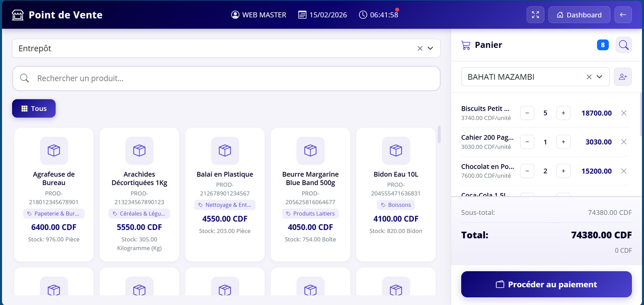The height and width of the screenshot is (305, 644).
Task: Click the add new customer icon
Action: tap(623, 77)
